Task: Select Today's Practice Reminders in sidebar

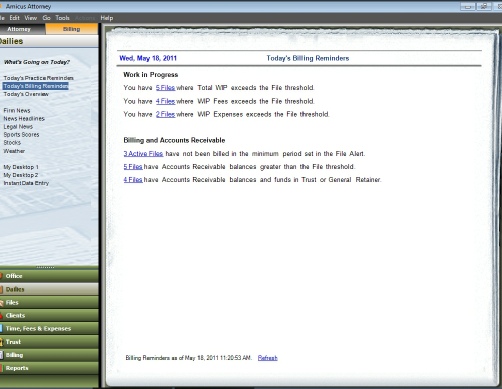Action: [38, 78]
